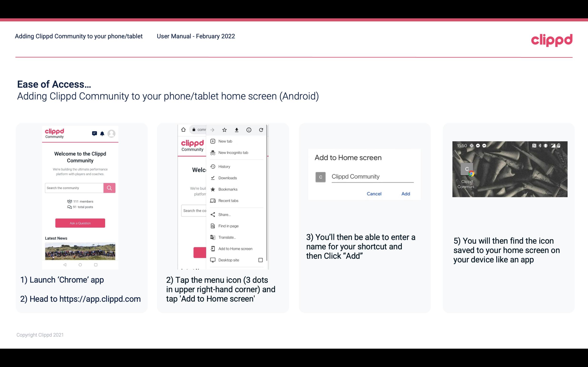
Task: Click the bookmark star icon in Chrome toolbar
Action: [x=225, y=129]
